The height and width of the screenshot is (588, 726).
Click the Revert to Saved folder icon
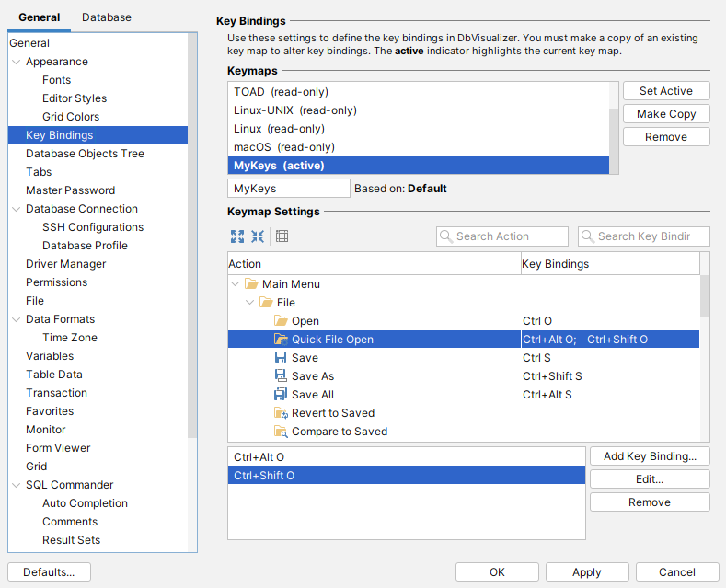pos(281,413)
